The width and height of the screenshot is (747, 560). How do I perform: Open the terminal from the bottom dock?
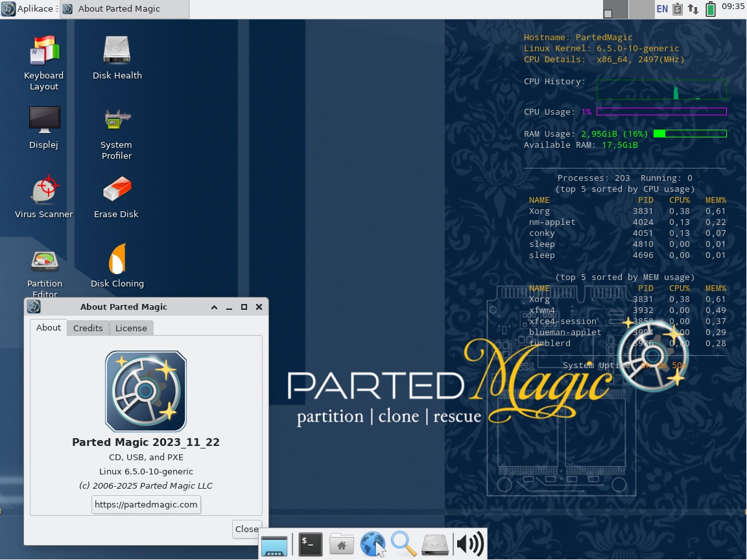click(311, 544)
